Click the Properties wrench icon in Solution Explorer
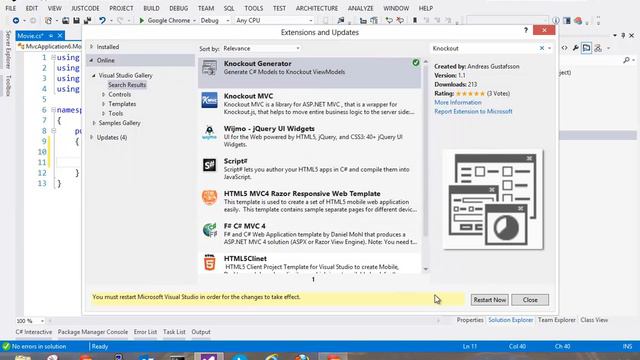Viewport: 640px width, 360px height. pos(576,48)
